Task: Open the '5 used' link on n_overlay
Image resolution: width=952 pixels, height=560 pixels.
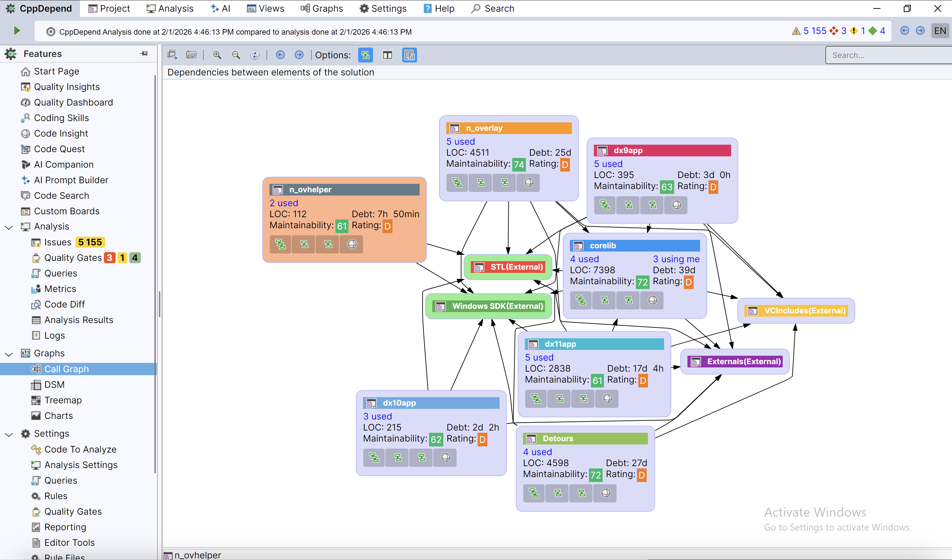Action: (x=460, y=141)
